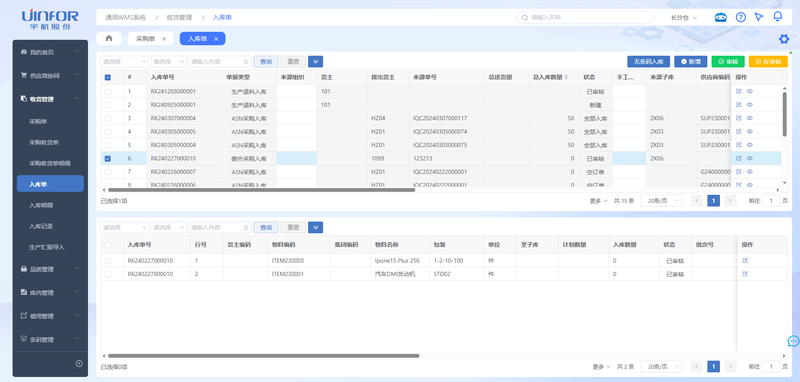
Task: Click edit icon for row RK241203000001
Action: click(x=738, y=91)
